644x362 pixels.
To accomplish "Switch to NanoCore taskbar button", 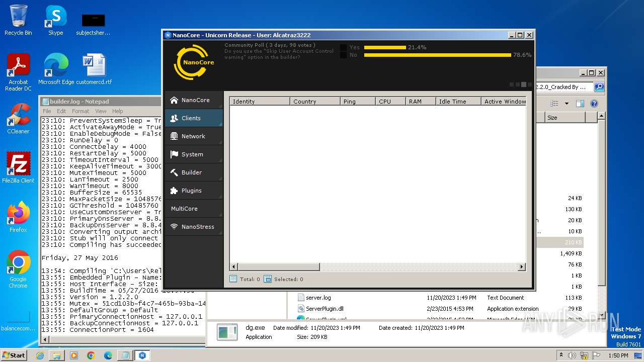I will coord(143,355).
